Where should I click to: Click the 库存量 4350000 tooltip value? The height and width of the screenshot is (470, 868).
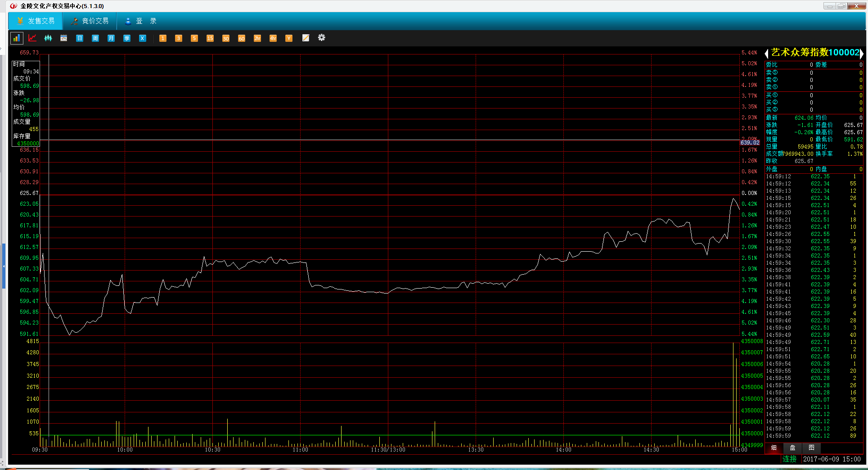(x=28, y=144)
